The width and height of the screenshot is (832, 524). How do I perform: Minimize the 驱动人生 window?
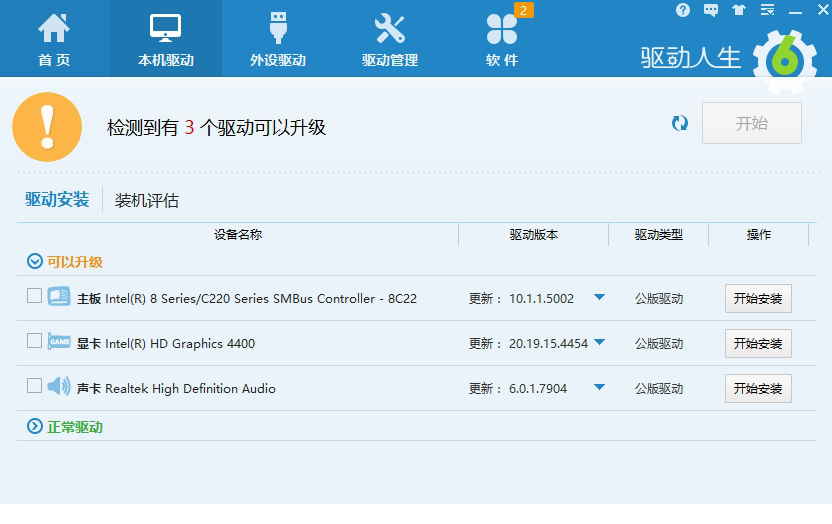795,11
